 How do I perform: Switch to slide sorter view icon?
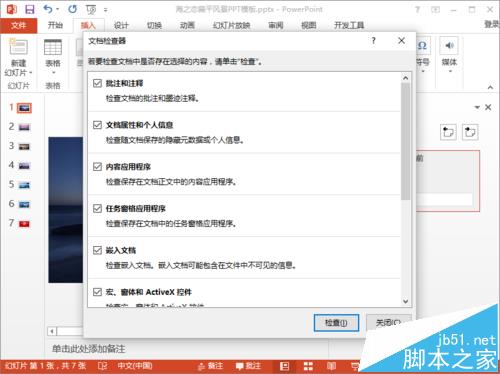(308, 366)
